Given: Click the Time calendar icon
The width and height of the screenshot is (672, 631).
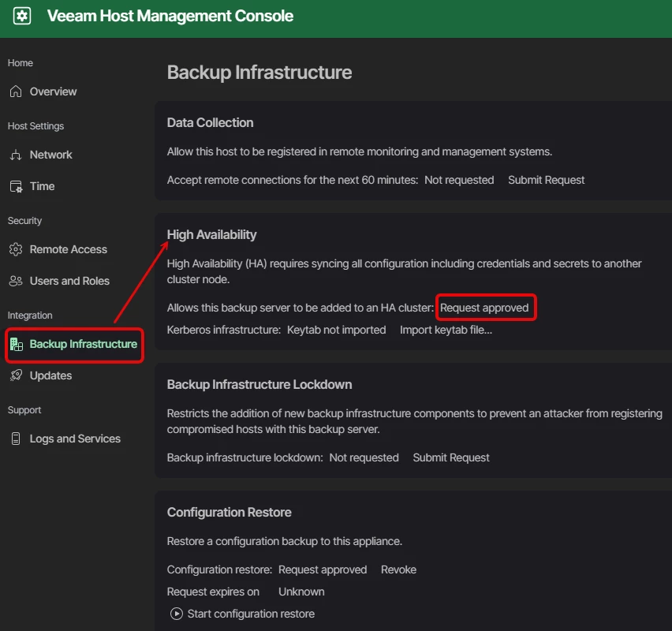Looking at the screenshot, I should [x=16, y=186].
